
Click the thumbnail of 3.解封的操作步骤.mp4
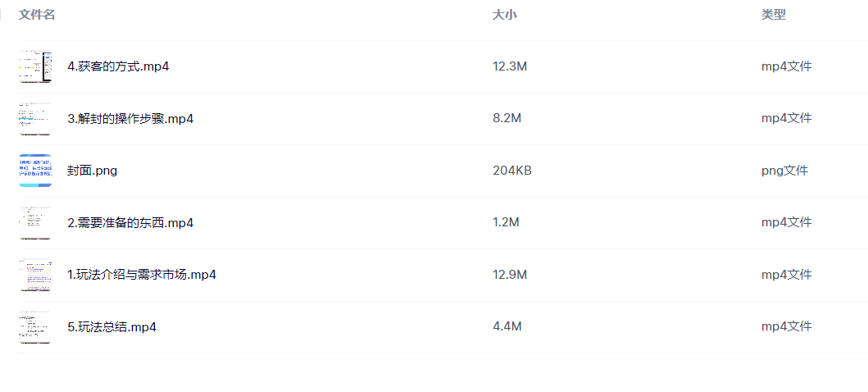coord(35,119)
